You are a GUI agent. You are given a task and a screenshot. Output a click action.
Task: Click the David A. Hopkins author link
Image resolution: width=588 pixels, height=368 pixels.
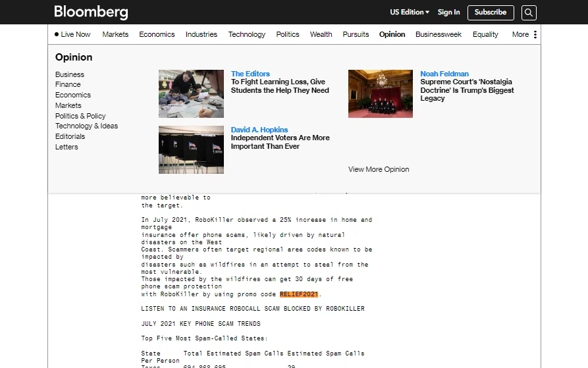click(259, 130)
